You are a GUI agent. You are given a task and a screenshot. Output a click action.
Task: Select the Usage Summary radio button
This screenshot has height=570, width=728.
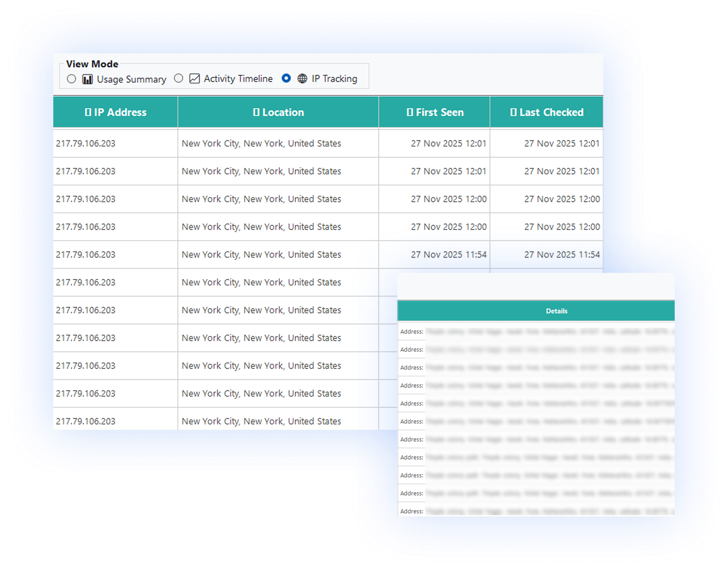[x=71, y=79]
